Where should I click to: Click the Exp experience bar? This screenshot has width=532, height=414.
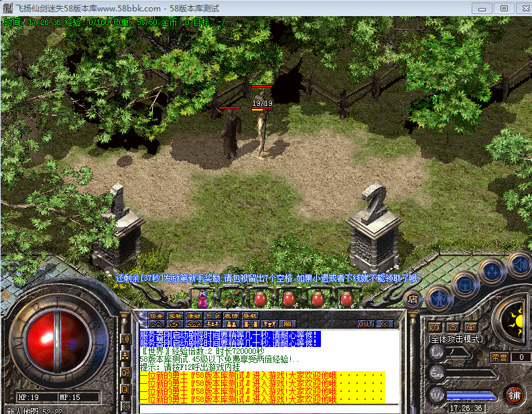tap(470, 374)
